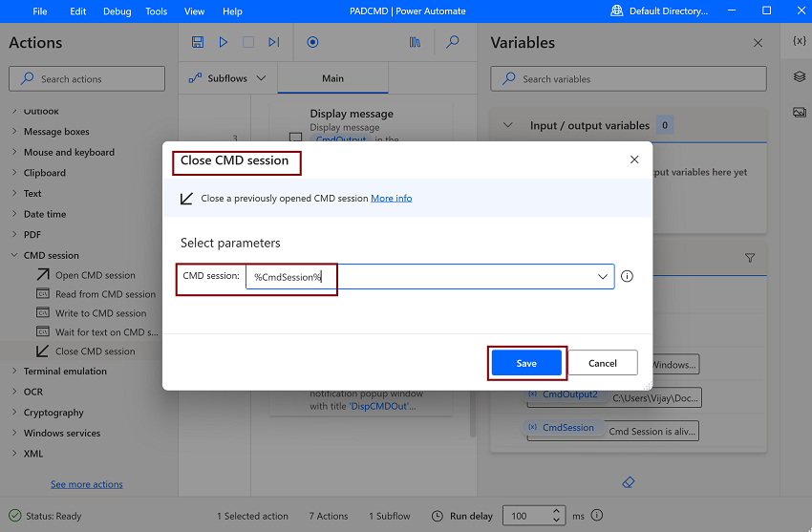Open the CMD session dropdown arrow
Image resolution: width=812 pixels, height=532 pixels.
coord(602,276)
